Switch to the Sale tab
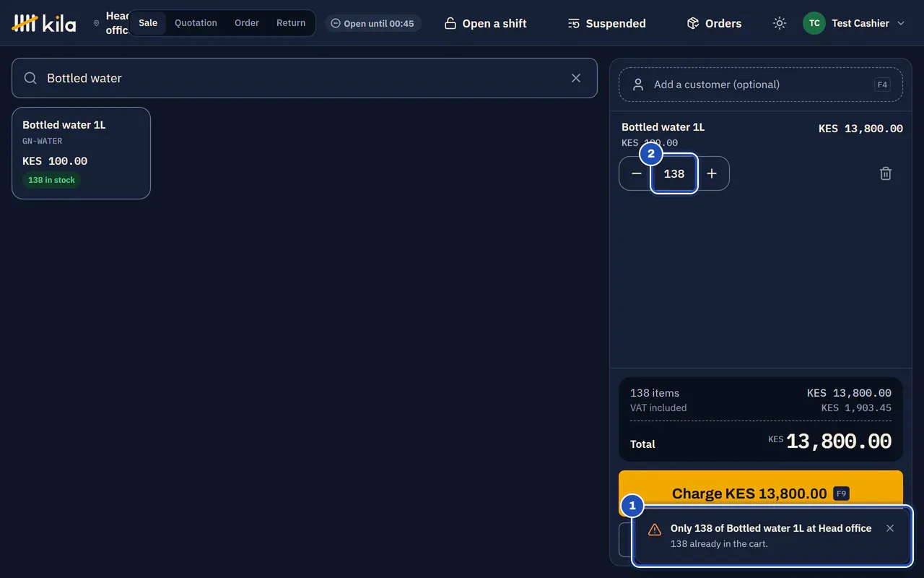The height and width of the screenshot is (578, 924). [x=148, y=23]
